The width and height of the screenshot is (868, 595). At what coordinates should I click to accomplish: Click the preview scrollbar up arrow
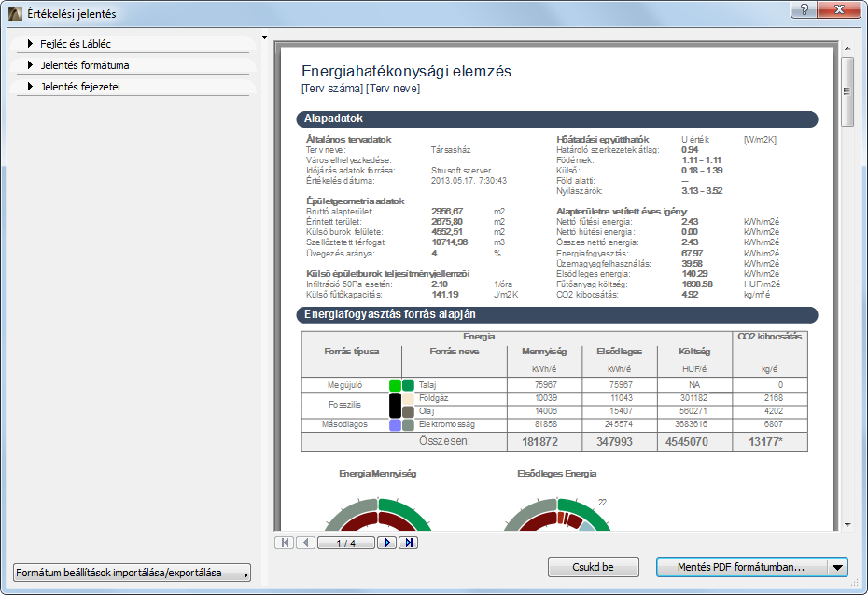847,48
